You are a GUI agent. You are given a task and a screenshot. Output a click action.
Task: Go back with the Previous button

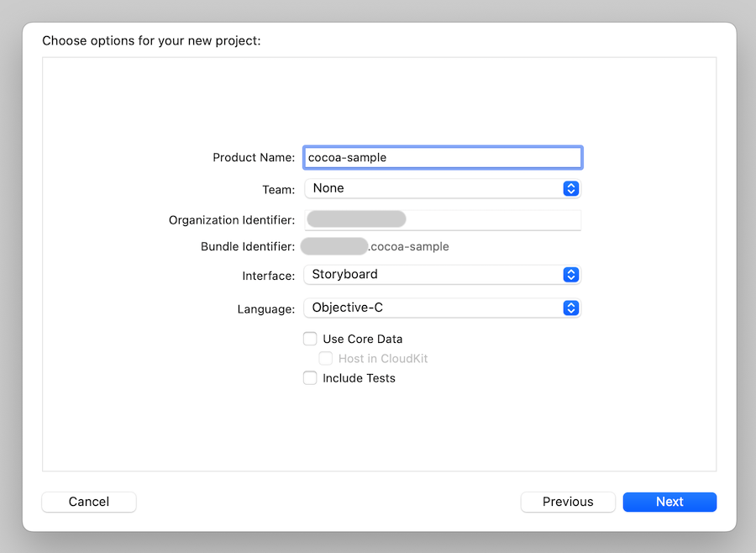tap(568, 502)
